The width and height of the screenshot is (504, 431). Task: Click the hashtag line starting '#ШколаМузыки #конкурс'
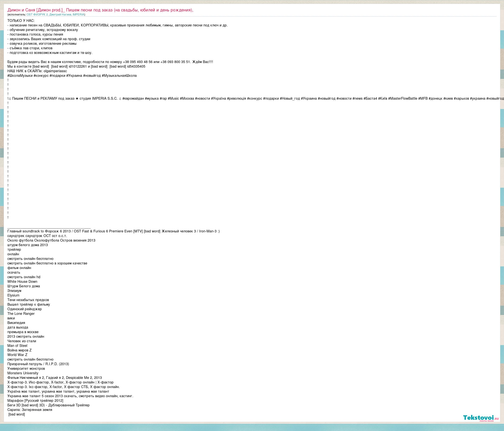pyautogui.click(x=72, y=76)
